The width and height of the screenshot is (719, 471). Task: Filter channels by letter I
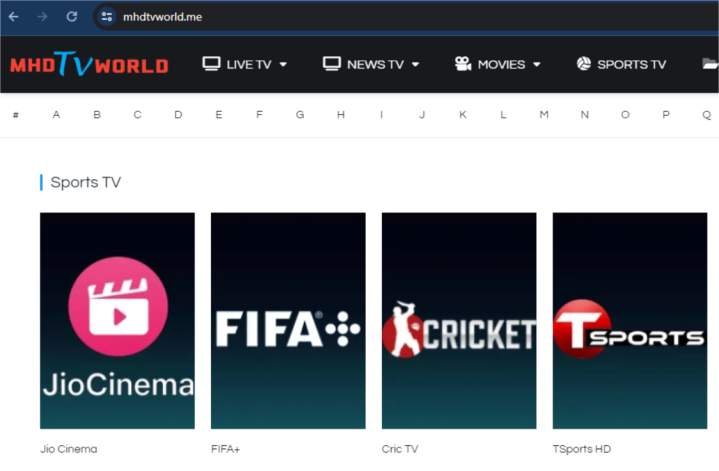pyautogui.click(x=382, y=115)
